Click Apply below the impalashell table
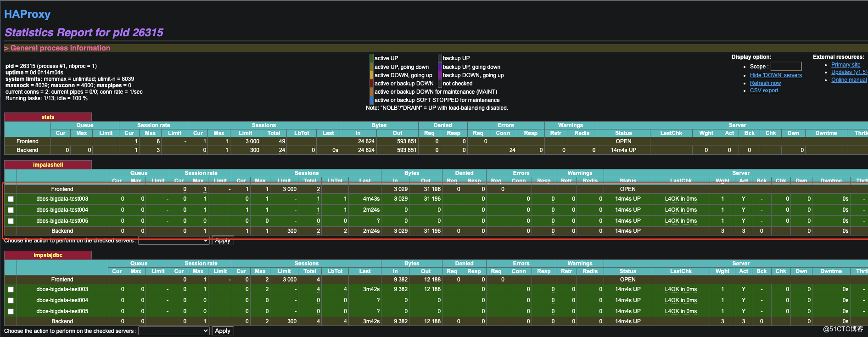868x337 pixels. tap(223, 241)
